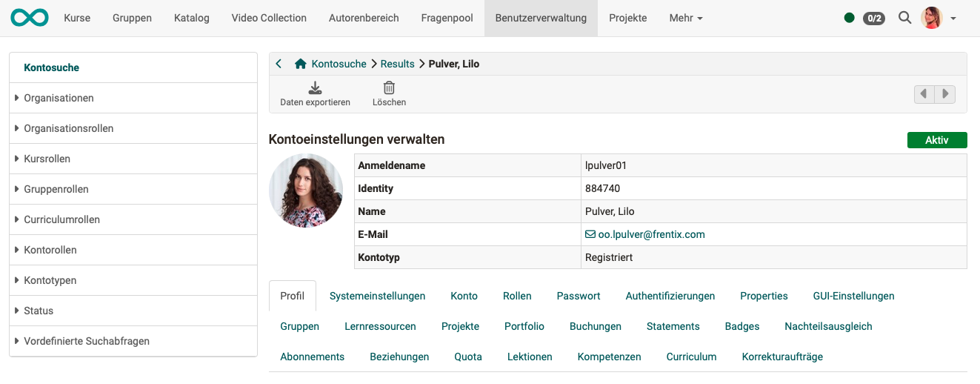Image resolution: width=980 pixels, height=384 pixels.
Task: Switch to Systemeinstellungen tab
Action: pyautogui.click(x=378, y=296)
